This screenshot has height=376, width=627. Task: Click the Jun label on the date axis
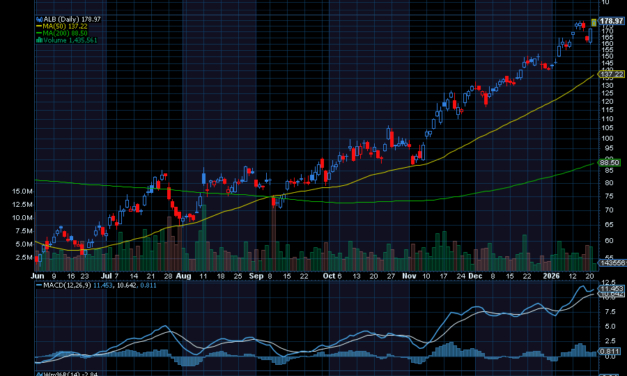click(x=37, y=276)
